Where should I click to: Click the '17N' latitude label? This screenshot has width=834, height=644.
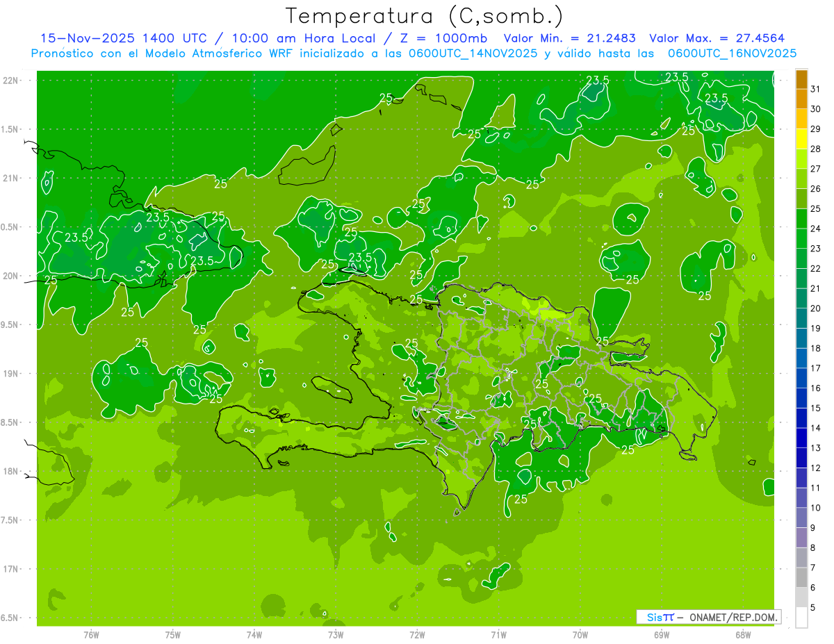click(10, 569)
